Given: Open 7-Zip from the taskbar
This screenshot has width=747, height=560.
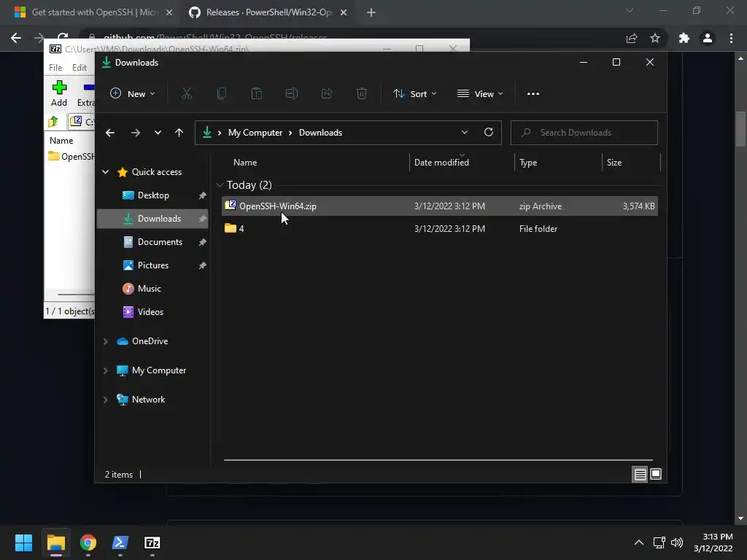Looking at the screenshot, I should pos(152,542).
